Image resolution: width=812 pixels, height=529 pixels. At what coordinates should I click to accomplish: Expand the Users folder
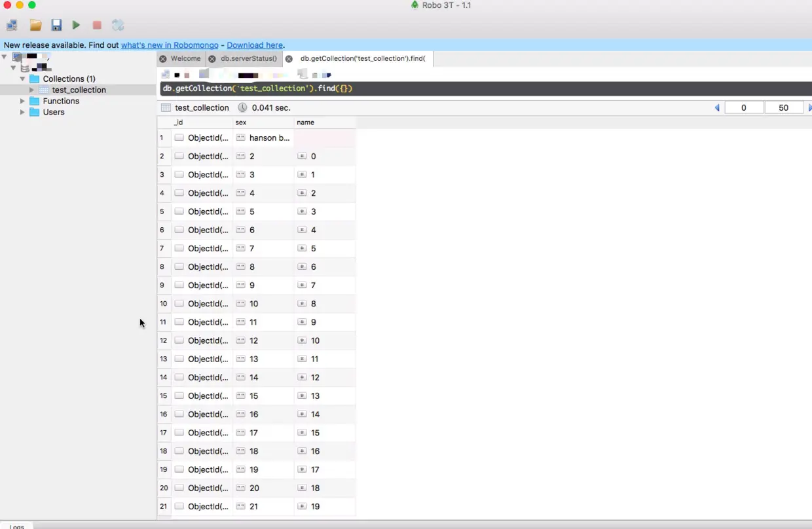[x=22, y=112]
